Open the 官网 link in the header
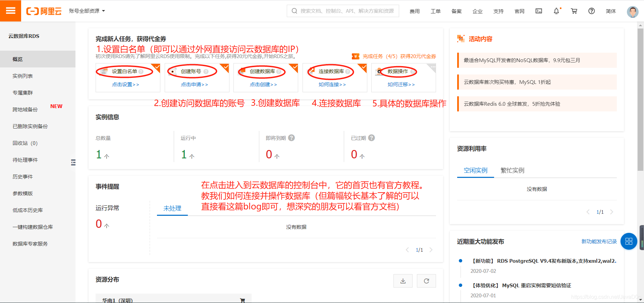 (520, 11)
